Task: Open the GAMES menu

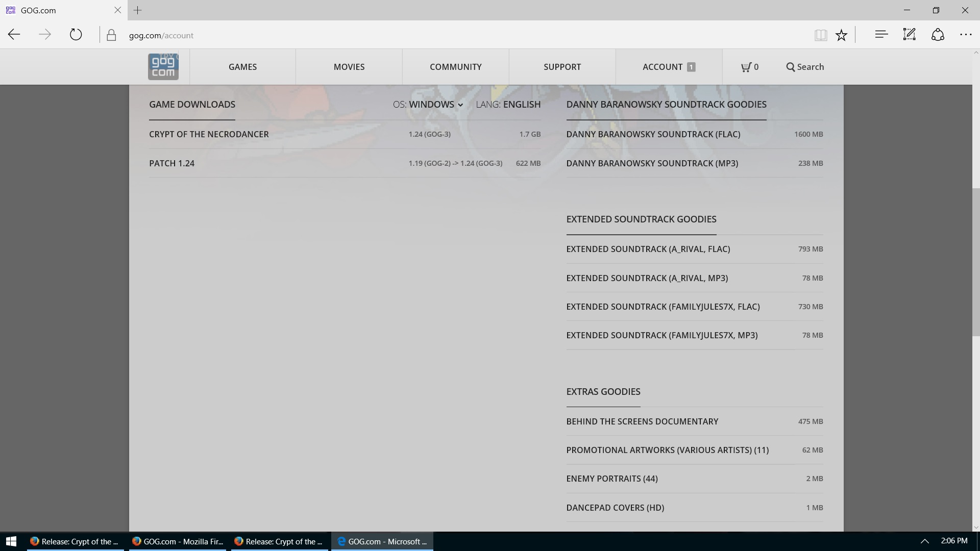Action: [x=242, y=67]
